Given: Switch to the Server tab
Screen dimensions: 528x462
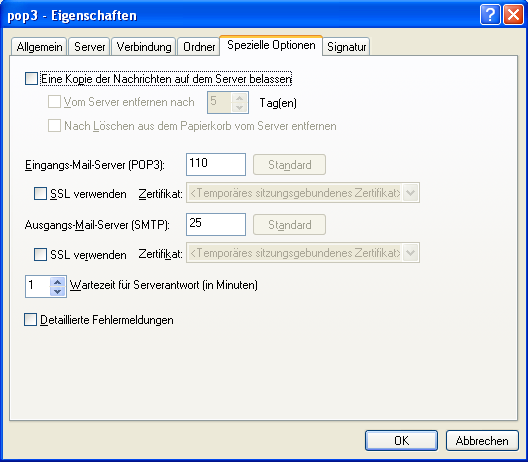Looking at the screenshot, I should pyautogui.click(x=89, y=46).
